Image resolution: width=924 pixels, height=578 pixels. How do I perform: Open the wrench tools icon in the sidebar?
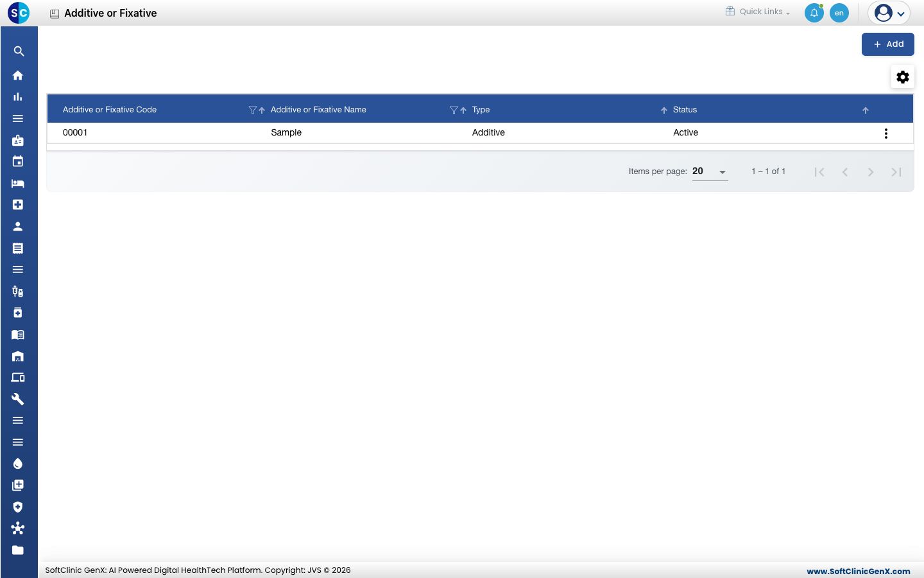click(x=18, y=399)
